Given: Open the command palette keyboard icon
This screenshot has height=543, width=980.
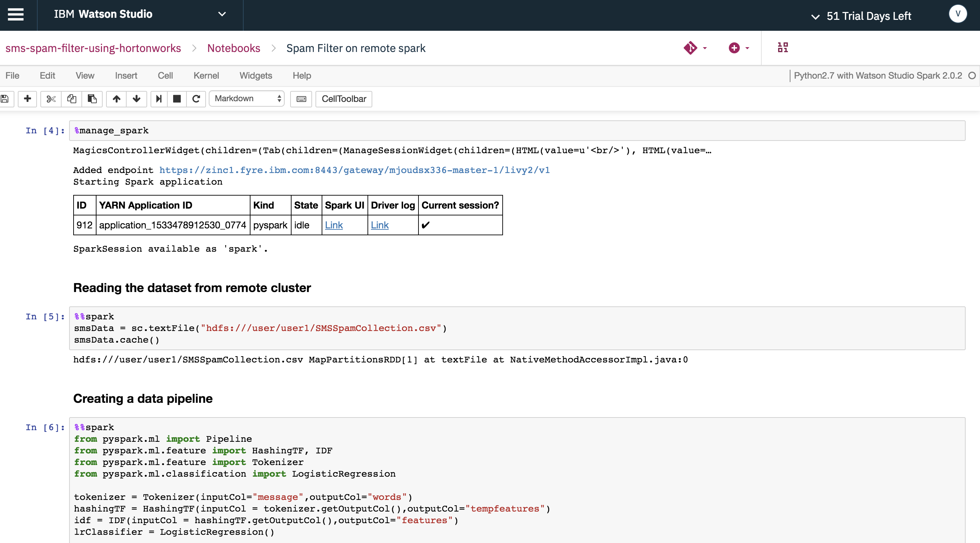Looking at the screenshot, I should coord(301,99).
